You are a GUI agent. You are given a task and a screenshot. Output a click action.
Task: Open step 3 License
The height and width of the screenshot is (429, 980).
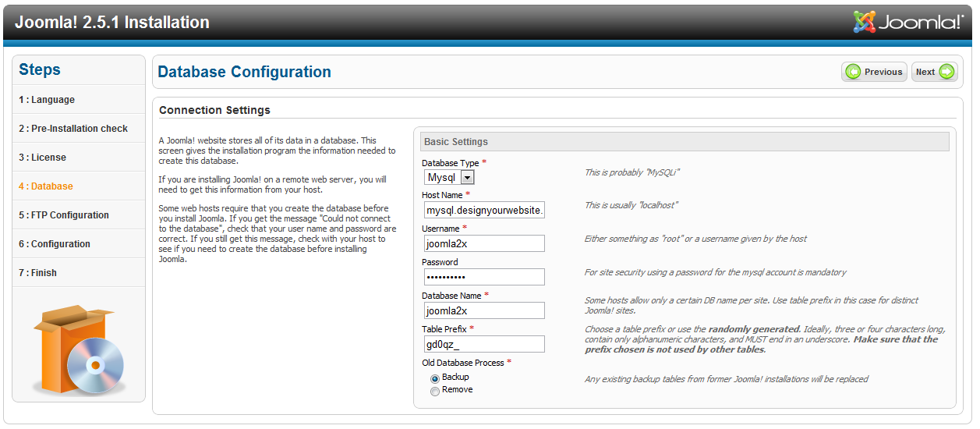click(79, 158)
